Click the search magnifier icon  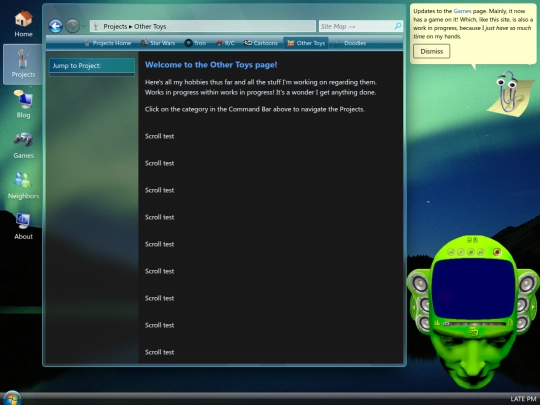398,26
